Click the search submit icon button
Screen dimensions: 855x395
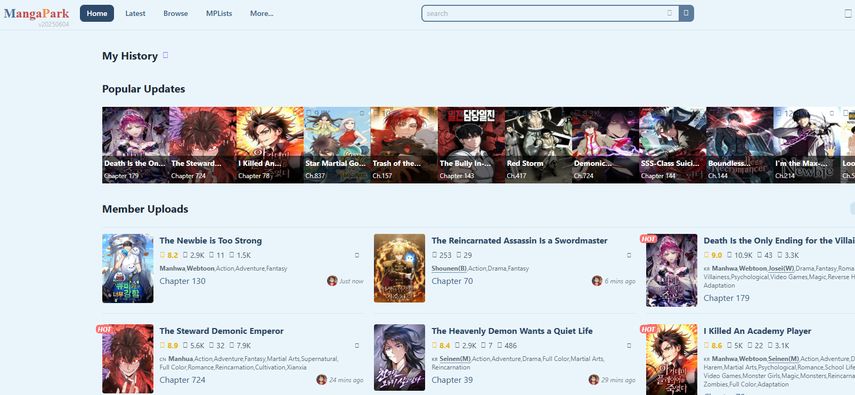(686, 13)
